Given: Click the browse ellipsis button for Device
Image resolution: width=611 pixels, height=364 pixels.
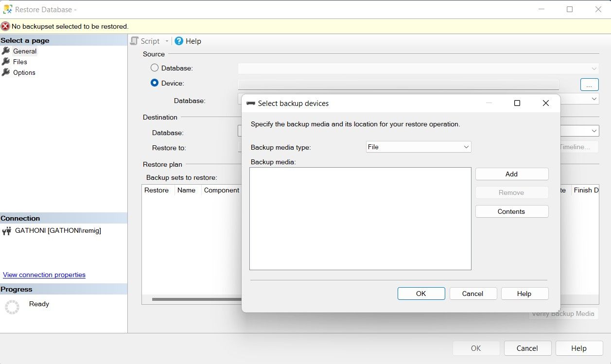Looking at the screenshot, I should (589, 85).
